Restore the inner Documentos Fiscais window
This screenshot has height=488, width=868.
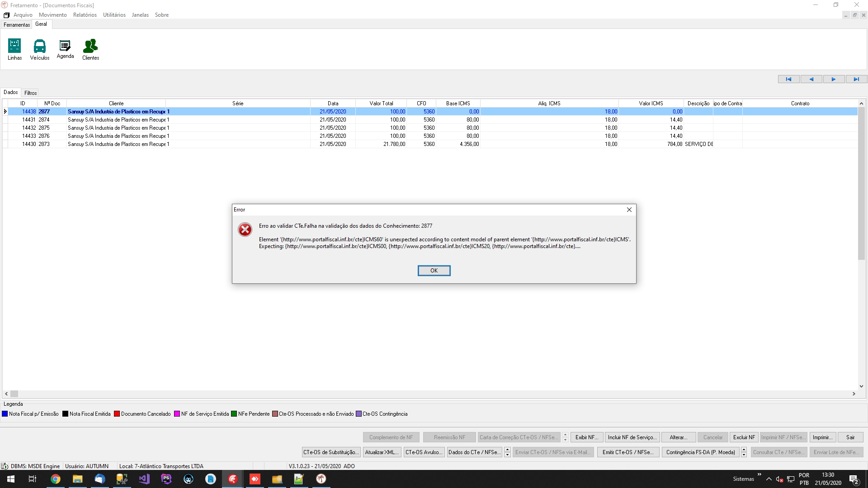tap(854, 15)
